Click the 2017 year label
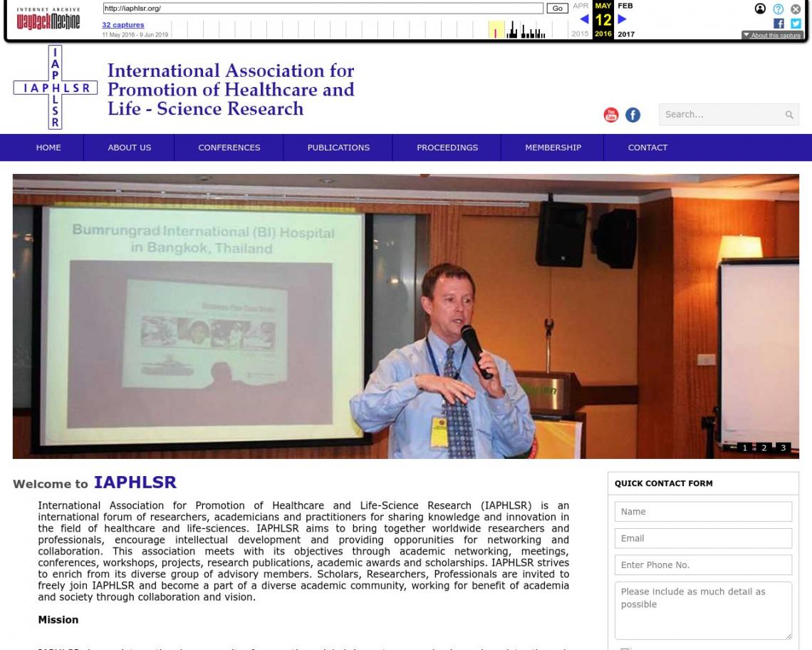Screen dimensions: 812x650 click(626, 34)
